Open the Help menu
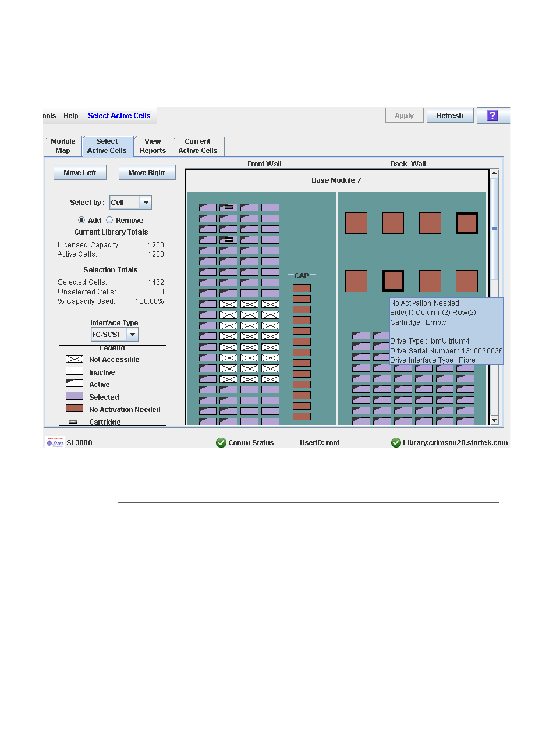The height and width of the screenshot is (756, 553). coord(71,116)
